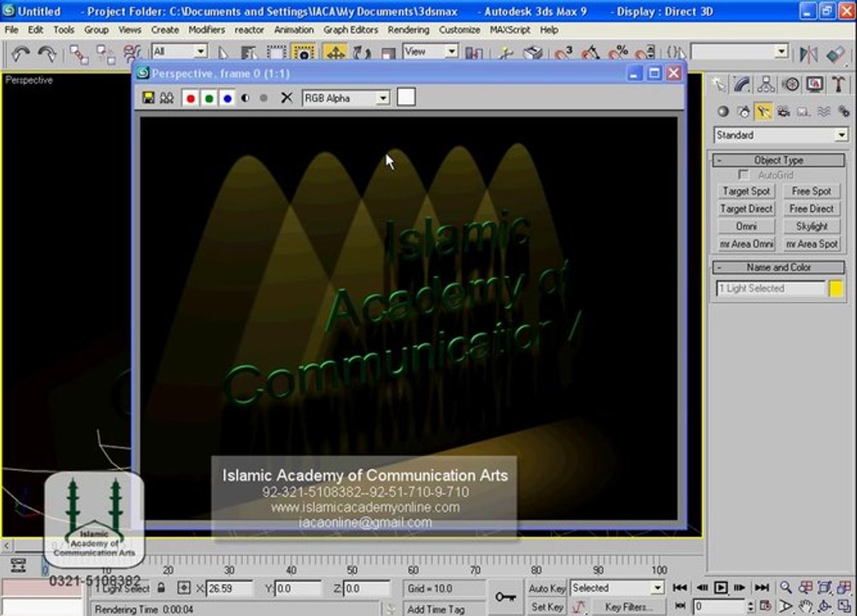
Task: Clone the rendered frame window
Action: tap(167, 98)
